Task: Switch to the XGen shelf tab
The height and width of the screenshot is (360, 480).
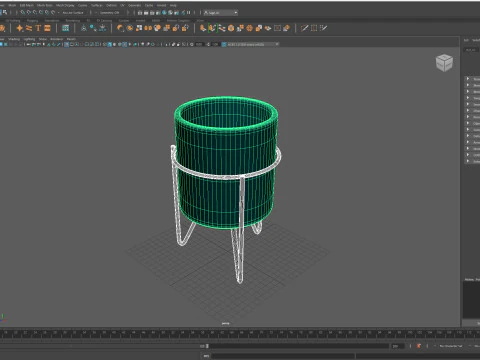Action: (x=200, y=21)
